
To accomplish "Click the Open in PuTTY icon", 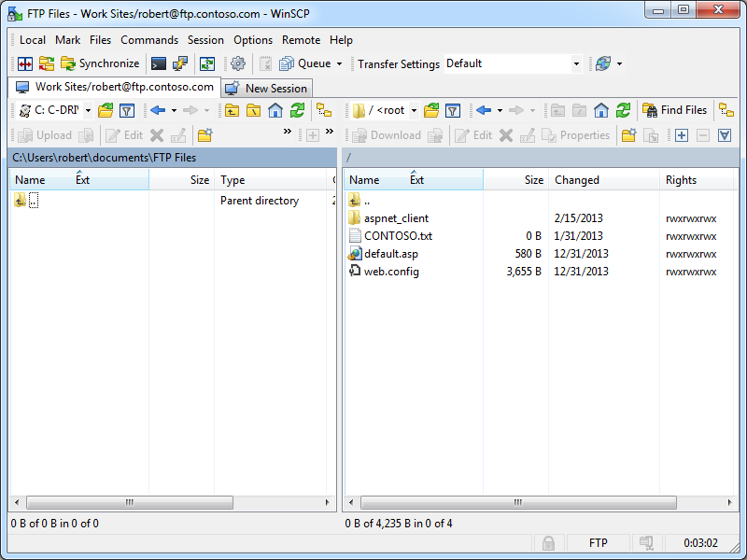I will pos(180,63).
